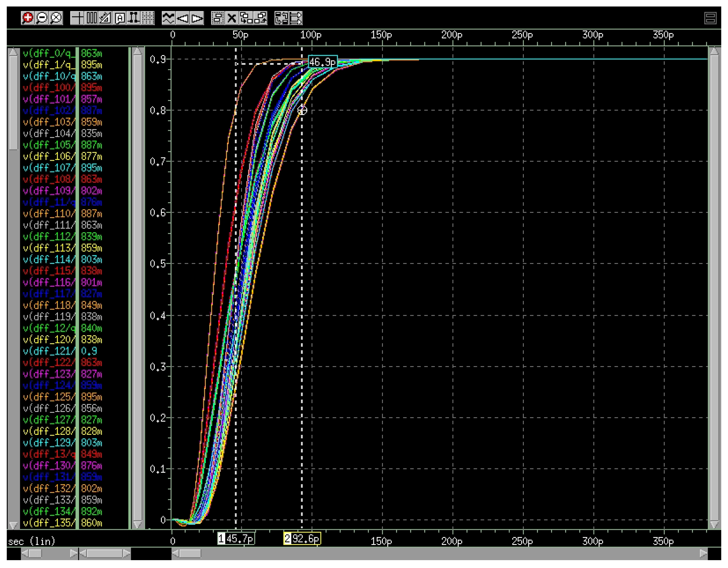Click cursor 1 marker labeled 45.7p
Image resolution: width=728 pixels, height=568 pixels.
[236, 538]
